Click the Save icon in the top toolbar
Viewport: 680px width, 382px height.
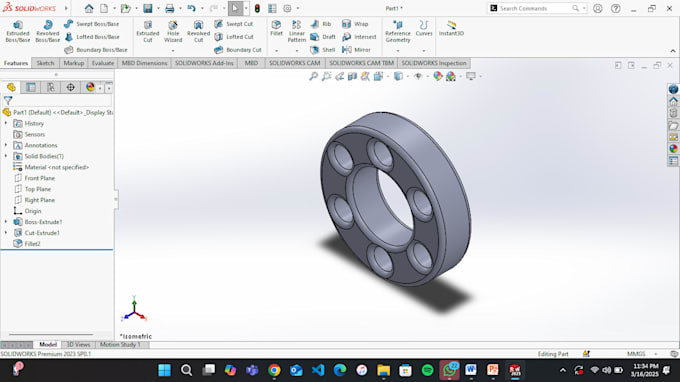coord(148,8)
